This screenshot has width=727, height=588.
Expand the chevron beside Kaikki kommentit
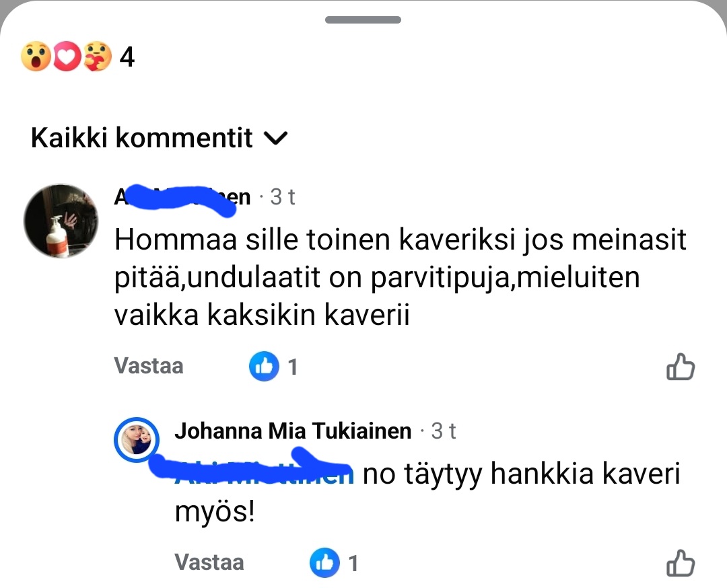(275, 139)
